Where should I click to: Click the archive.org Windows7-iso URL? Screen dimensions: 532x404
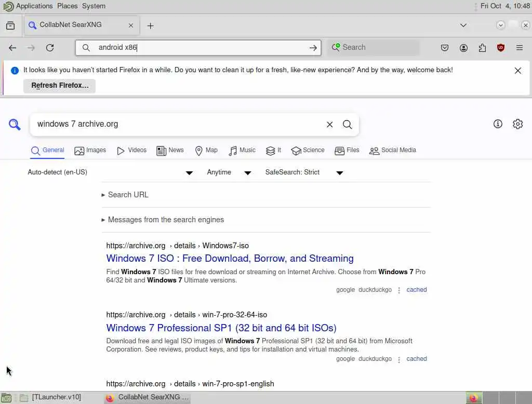178,246
